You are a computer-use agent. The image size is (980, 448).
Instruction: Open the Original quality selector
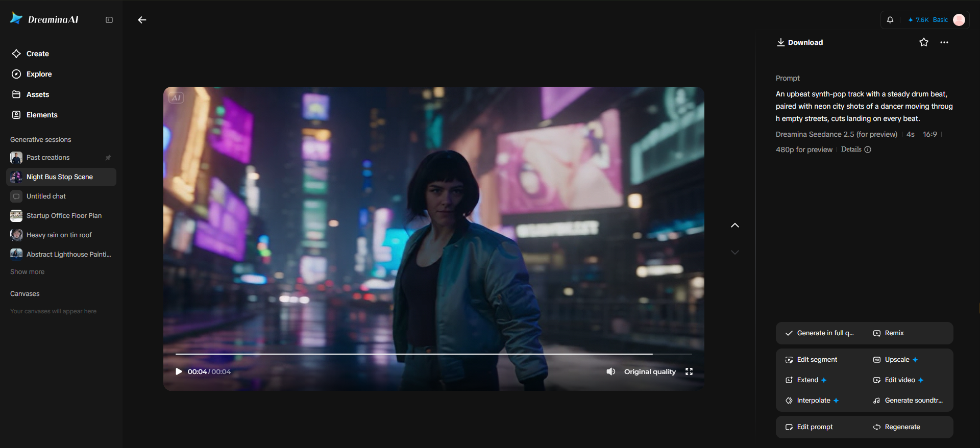[650, 371]
